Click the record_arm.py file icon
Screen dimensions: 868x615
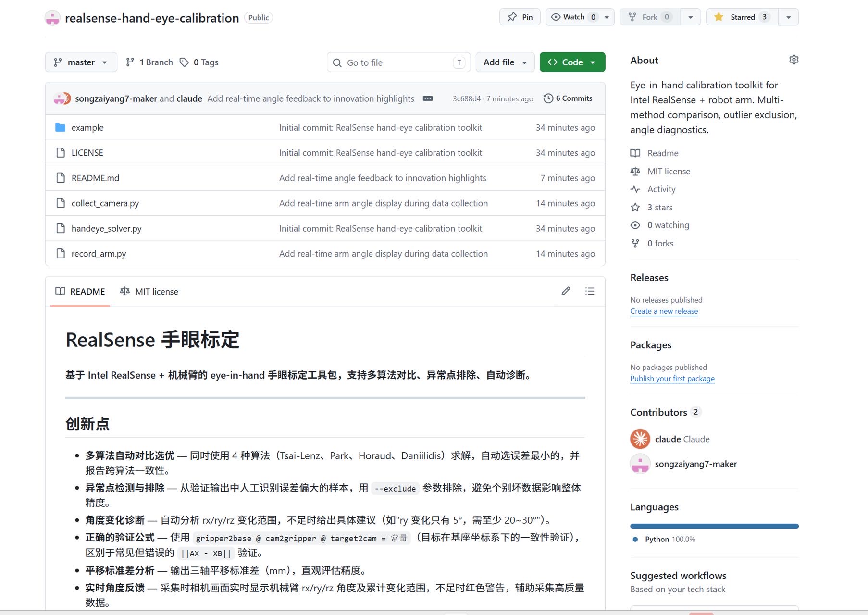click(x=61, y=254)
